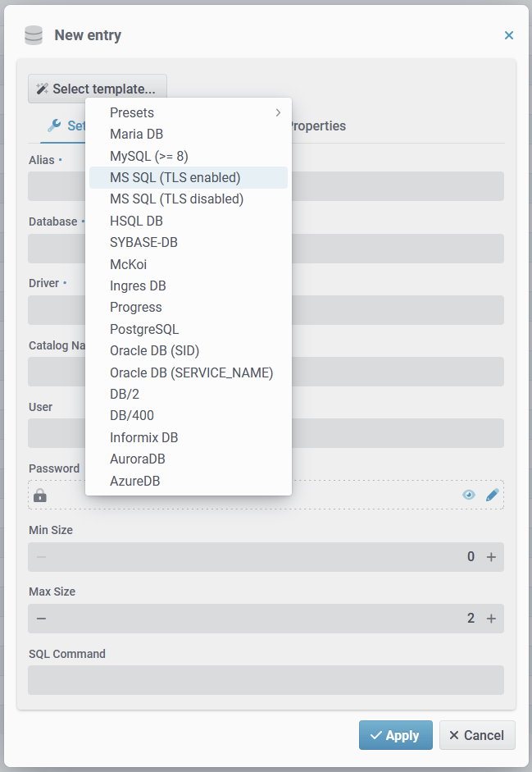This screenshot has width=532, height=772.
Task: Increase Max Size with the plus button
Action: click(491, 619)
